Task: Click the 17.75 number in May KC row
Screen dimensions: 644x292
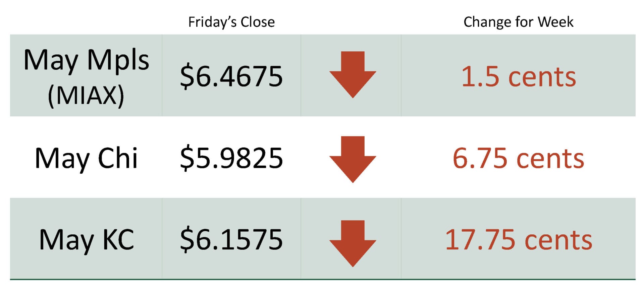Action: pos(480,240)
